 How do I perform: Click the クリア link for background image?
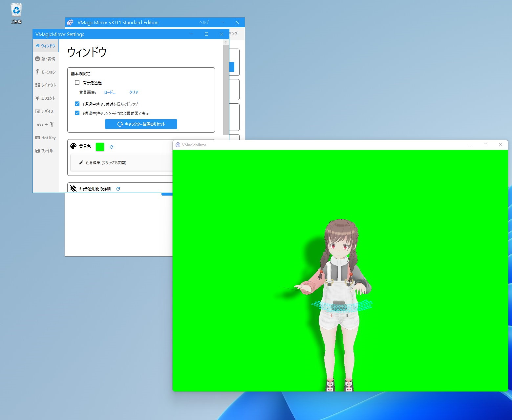pos(134,92)
